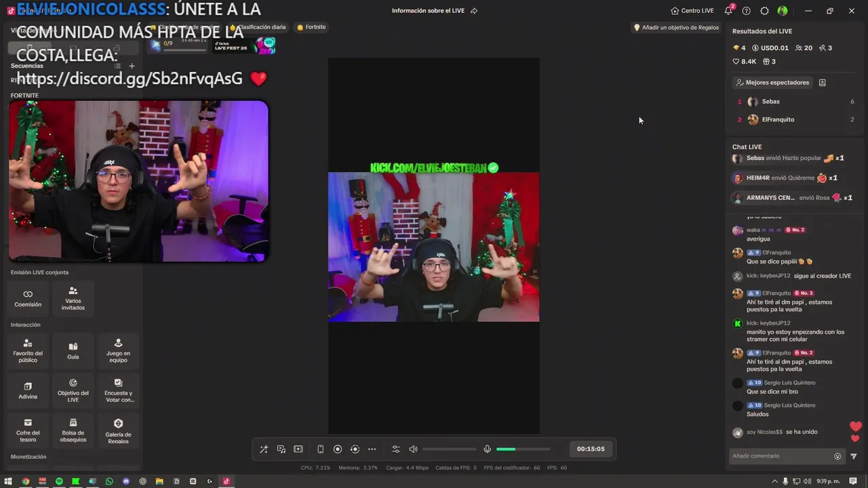The width and height of the screenshot is (868, 488).
Task: Click HEIM4R gift message in chat
Action: tap(785, 178)
